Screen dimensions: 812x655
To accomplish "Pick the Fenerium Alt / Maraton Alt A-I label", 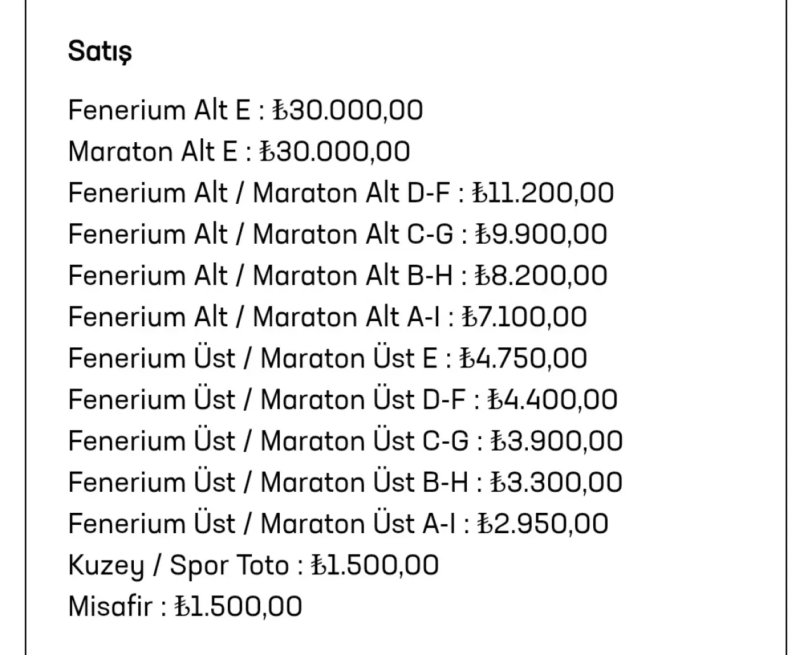I will pos(253,317).
